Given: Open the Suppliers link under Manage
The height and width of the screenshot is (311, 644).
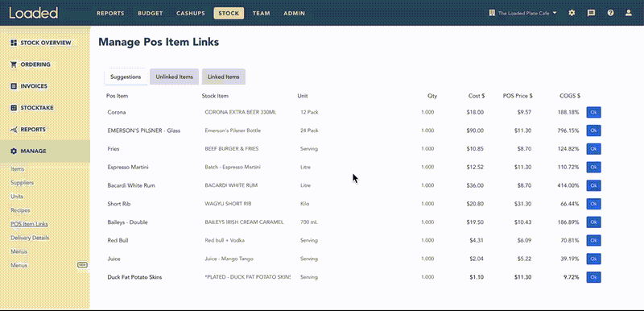Looking at the screenshot, I should coord(23,183).
